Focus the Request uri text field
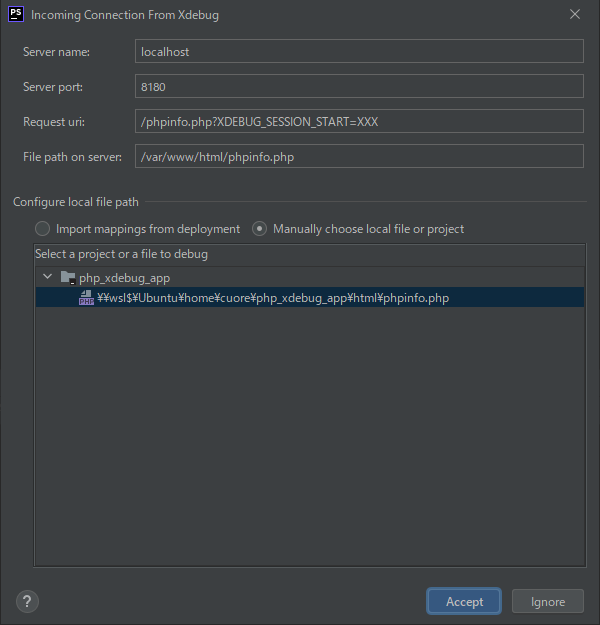Viewport: 600px width, 625px height. pos(358,122)
